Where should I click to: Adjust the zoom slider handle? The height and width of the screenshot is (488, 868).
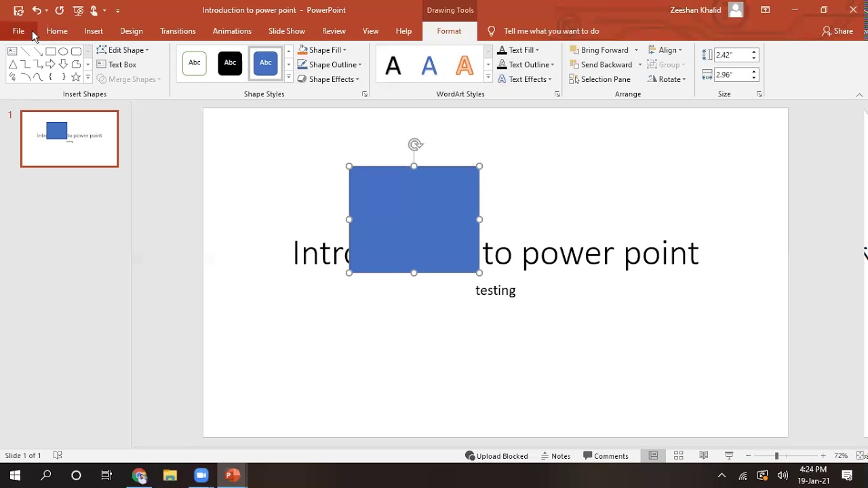point(776,455)
